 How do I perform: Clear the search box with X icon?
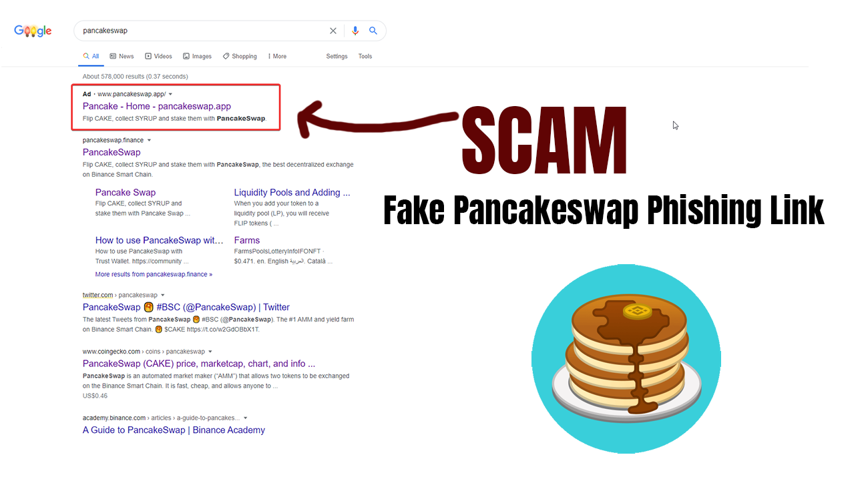[333, 31]
